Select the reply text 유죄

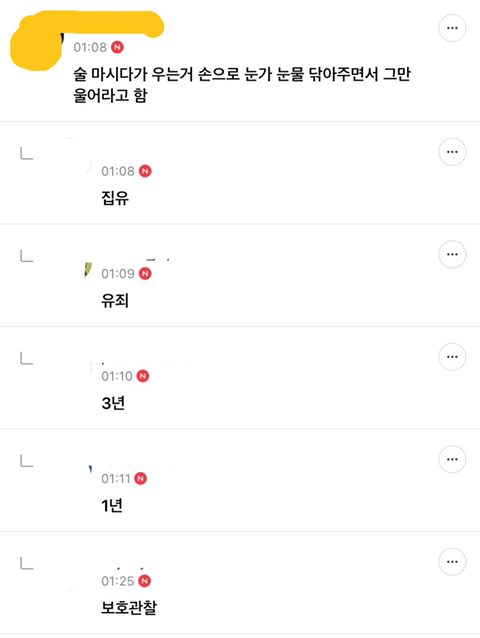115,301
